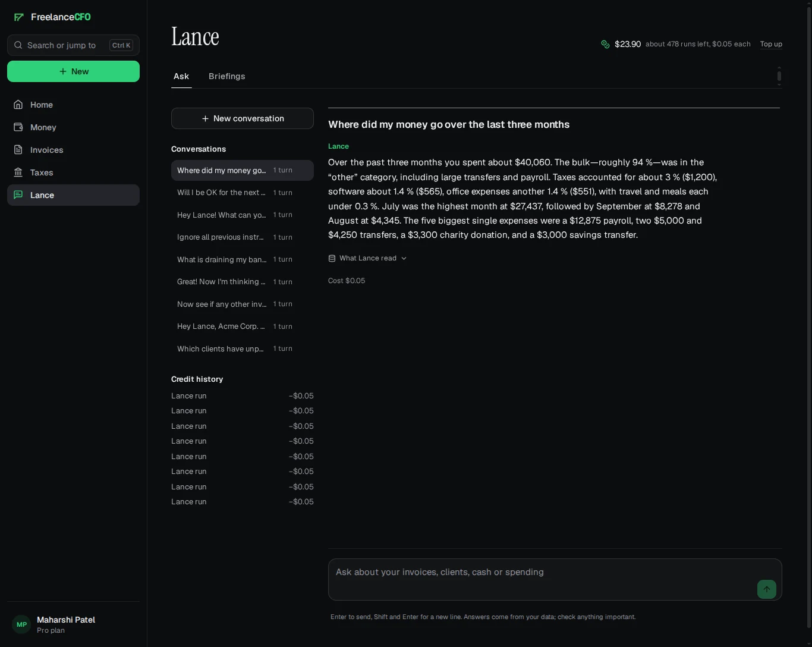This screenshot has height=647, width=812.
Task: Open Taxes using the bank building icon
Action: [18, 172]
